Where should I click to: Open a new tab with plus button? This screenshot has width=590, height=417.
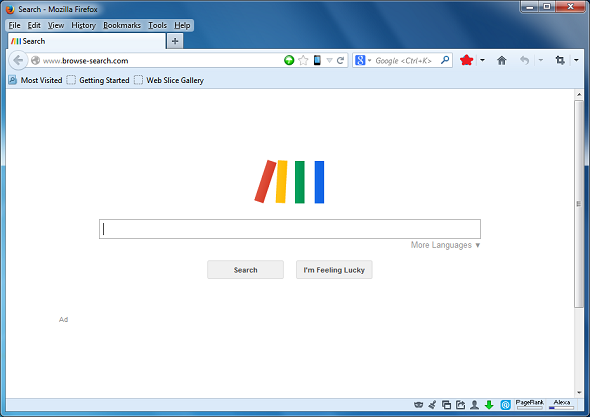[x=175, y=41]
